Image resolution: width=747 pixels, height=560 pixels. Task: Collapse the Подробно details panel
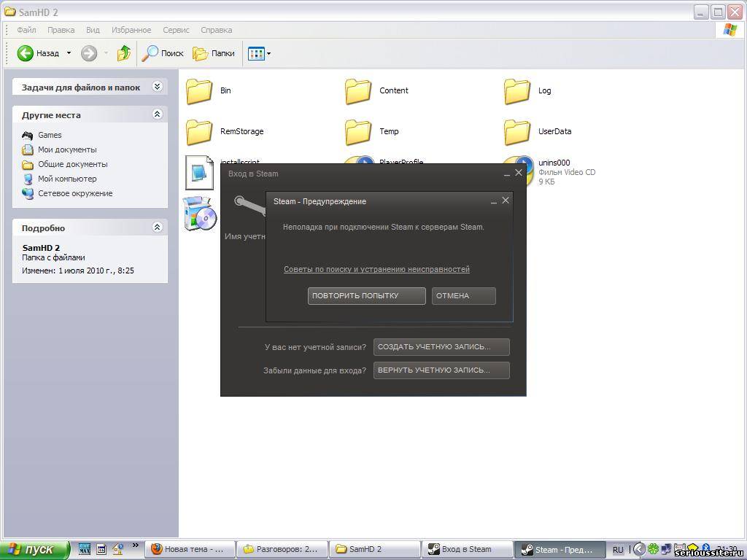[x=158, y=227]
